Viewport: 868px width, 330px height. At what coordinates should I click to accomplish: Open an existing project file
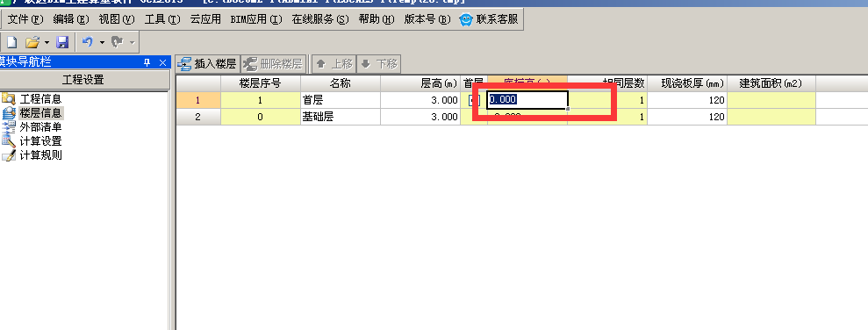32,42
